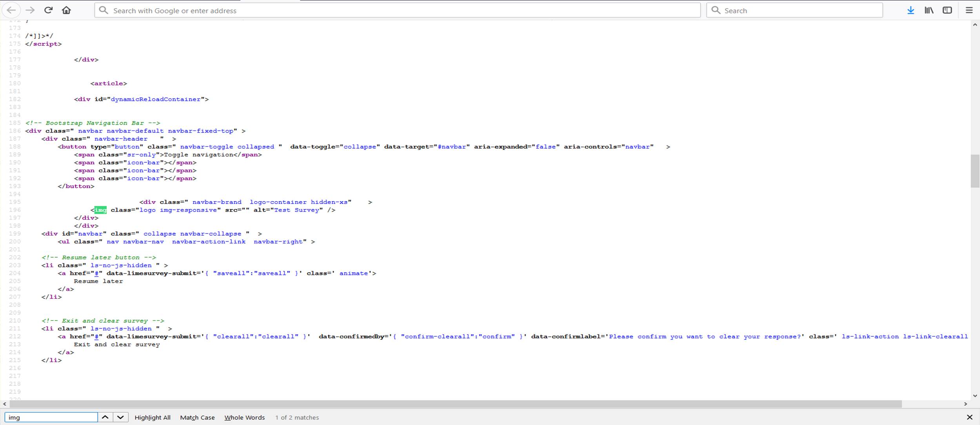Click the vertical scrollbar thumb
This screenshot has width=980, height=425.
975,171
